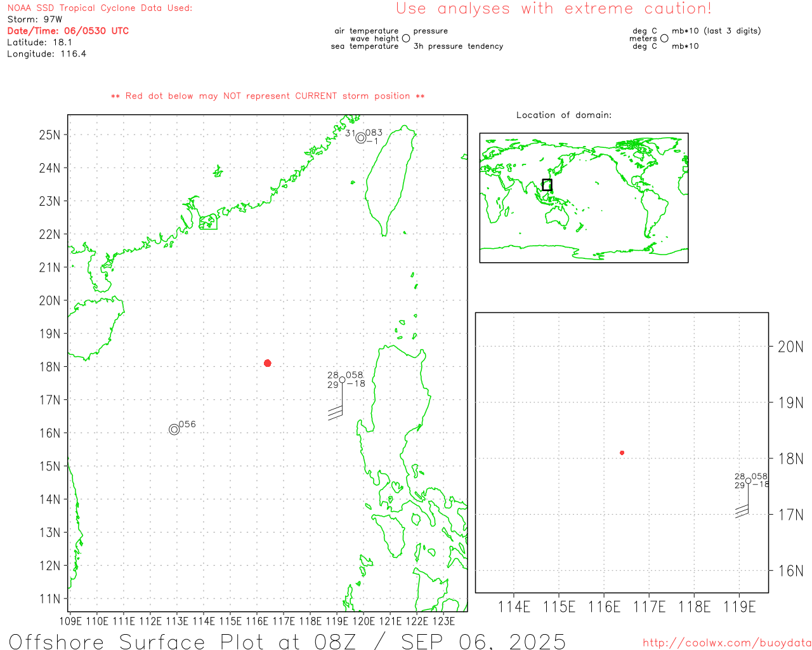Click the buoy station circle near Taiwan labeled 083
Viewport: 812px width, 650px height.
pyautogui.click(x=361, y=138)
